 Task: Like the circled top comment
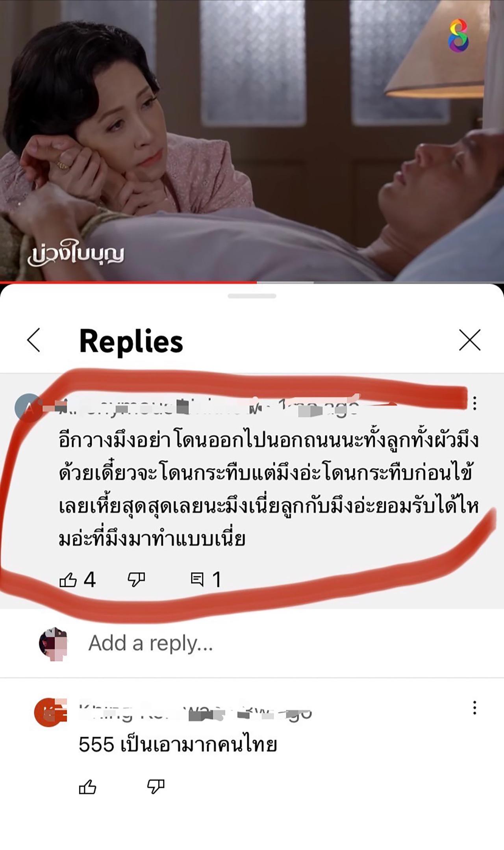[68, 580]
